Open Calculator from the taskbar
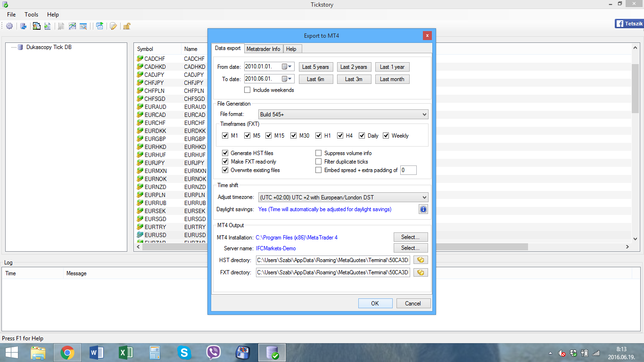Viewport: 644px width, 362px height. pos(155,353)
